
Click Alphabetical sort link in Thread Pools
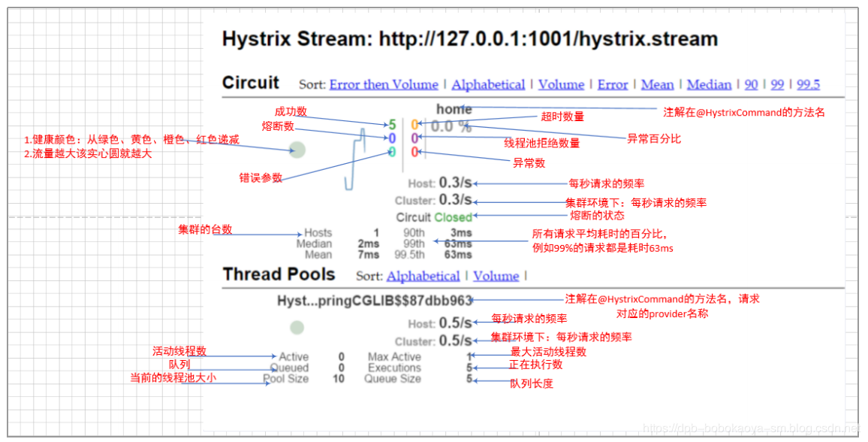pos(423,276)
